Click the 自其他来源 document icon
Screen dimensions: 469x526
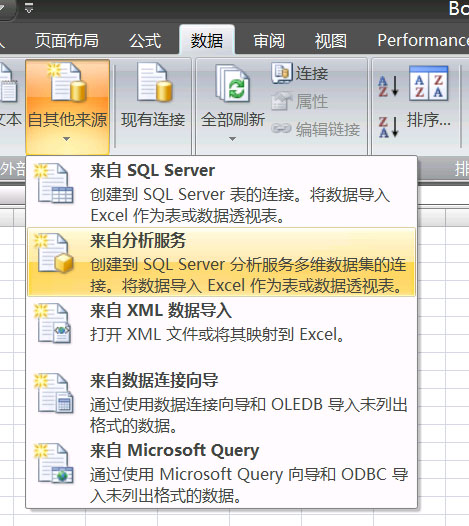(68, 82)
